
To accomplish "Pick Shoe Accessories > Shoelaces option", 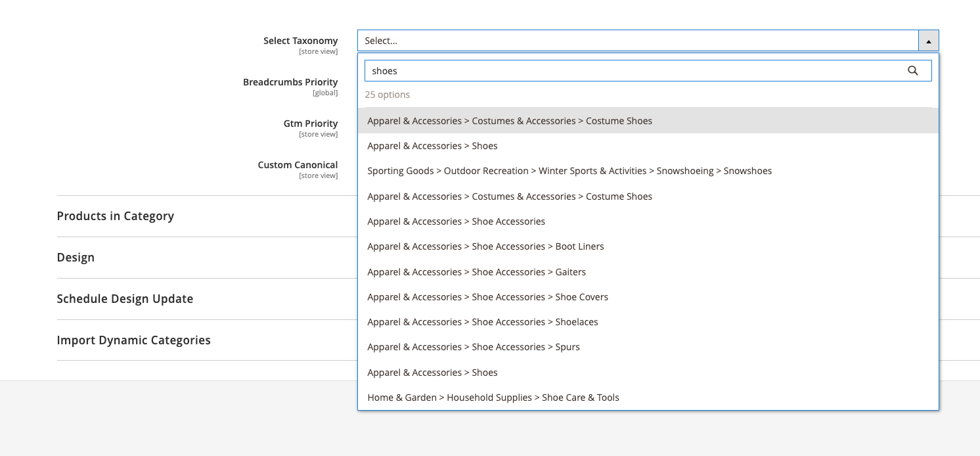I will pos(483,322).
